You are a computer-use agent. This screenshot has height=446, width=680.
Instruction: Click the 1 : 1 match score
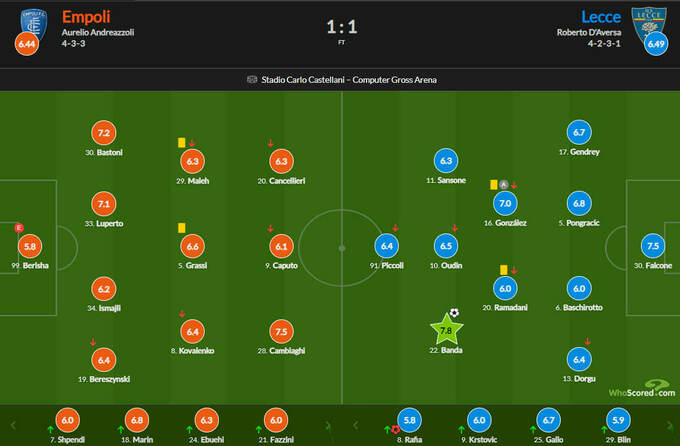click(x=340, y=23)
